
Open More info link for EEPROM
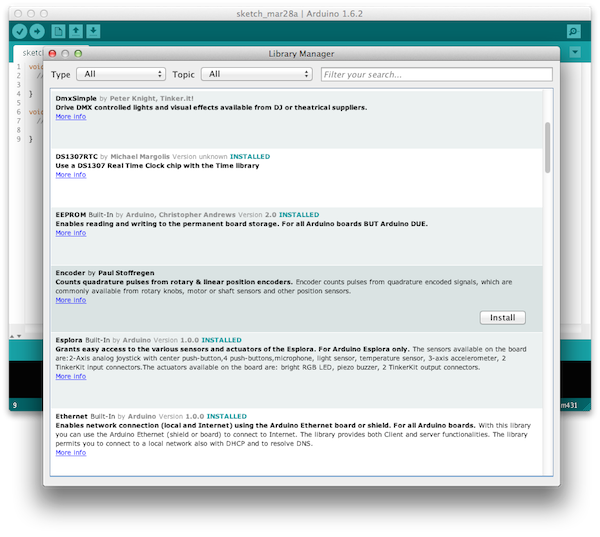(71, 233)
